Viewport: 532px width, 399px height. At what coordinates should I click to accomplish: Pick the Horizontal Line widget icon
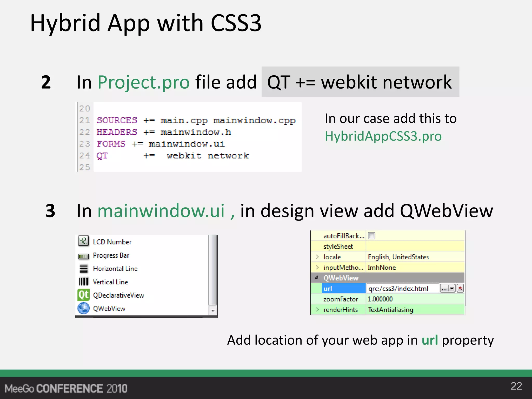pos(83,268)
